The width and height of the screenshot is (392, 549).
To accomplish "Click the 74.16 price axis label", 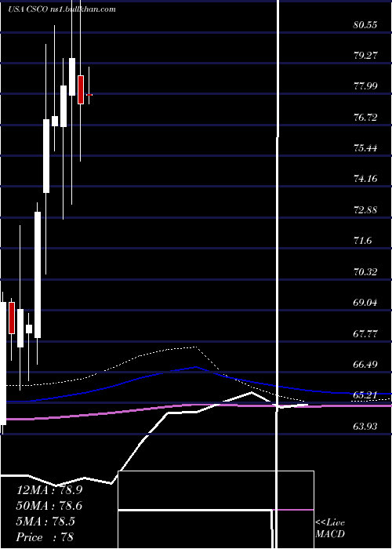I will pyautogui.click(x=365, y=179).
